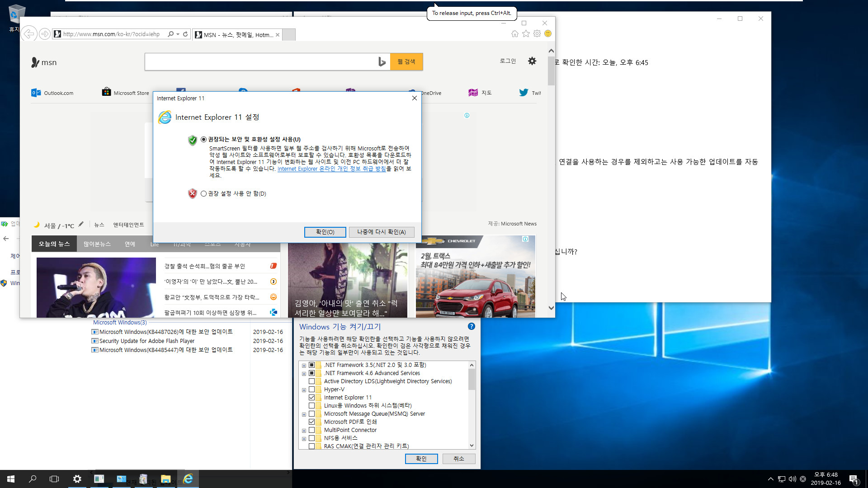
Task: Click the weather edit pencil icon
Action: click(x=81, y=225)
